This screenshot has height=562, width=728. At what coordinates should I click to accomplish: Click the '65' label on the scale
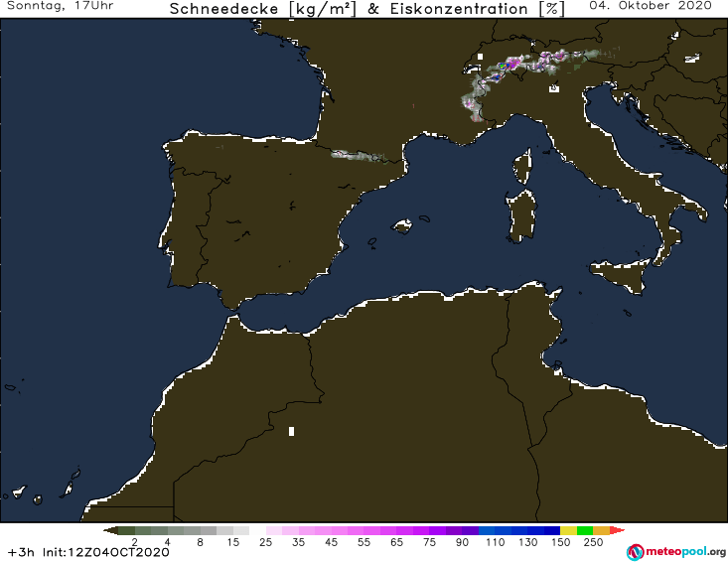click(396, 542)
